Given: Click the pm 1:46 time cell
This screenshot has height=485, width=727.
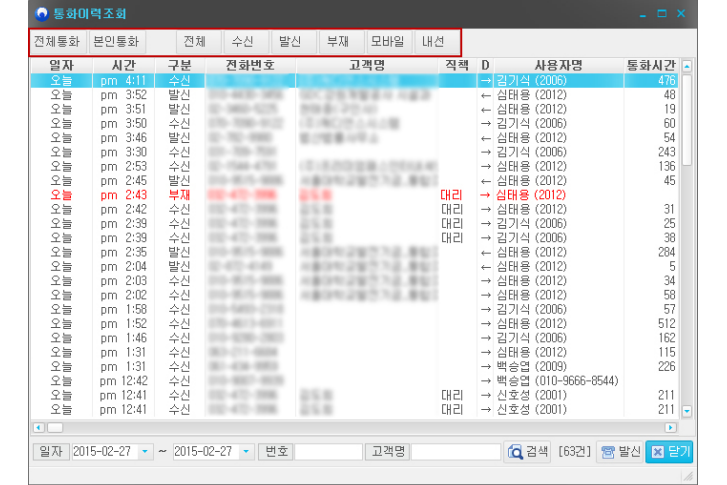Looking at the screenshot, I should pyautogui.click(x=123, y=338).
